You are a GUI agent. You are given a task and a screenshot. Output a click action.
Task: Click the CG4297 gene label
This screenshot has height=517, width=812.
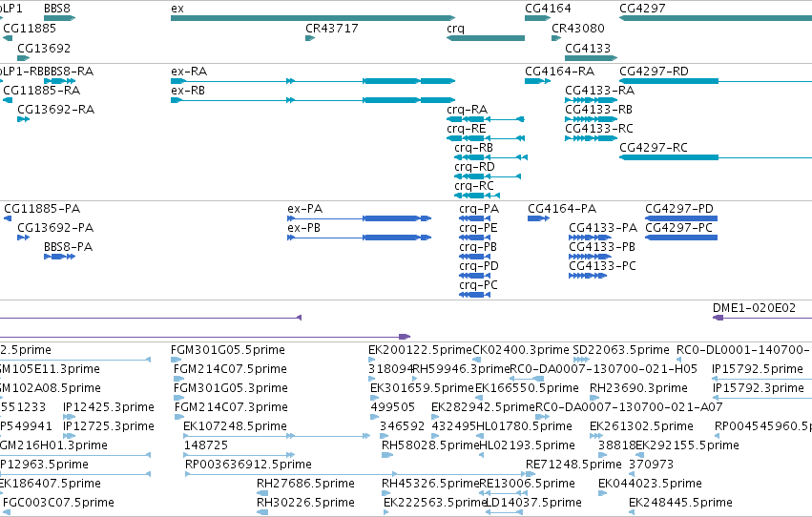click(x=643, y=9)
